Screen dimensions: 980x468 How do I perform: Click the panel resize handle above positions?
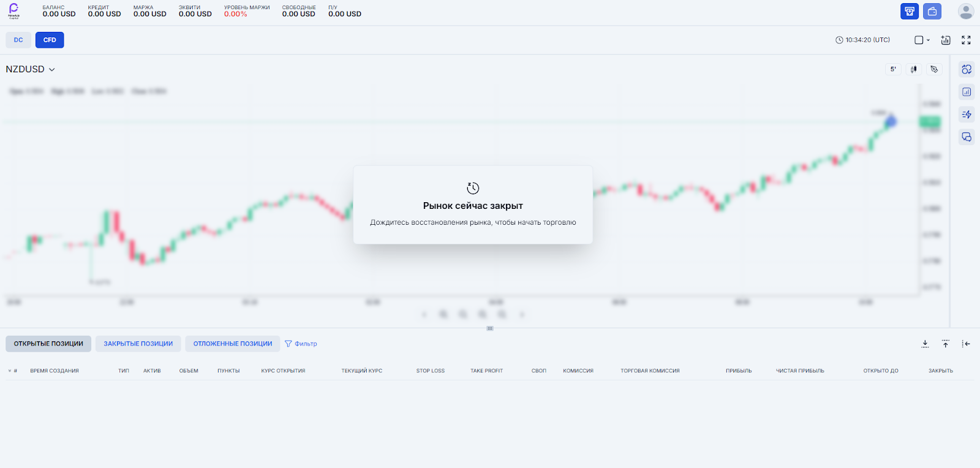pos(490,328)
